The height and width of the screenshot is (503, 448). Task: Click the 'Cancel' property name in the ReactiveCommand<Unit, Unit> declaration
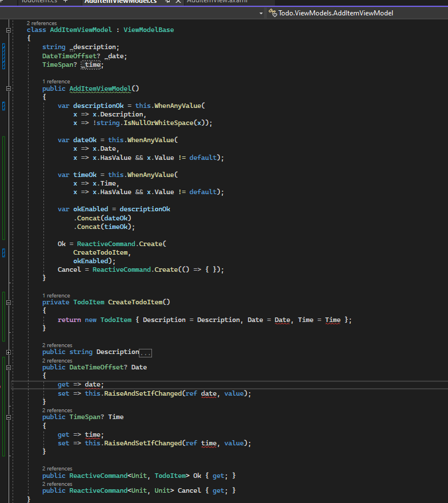click(190, 490)
